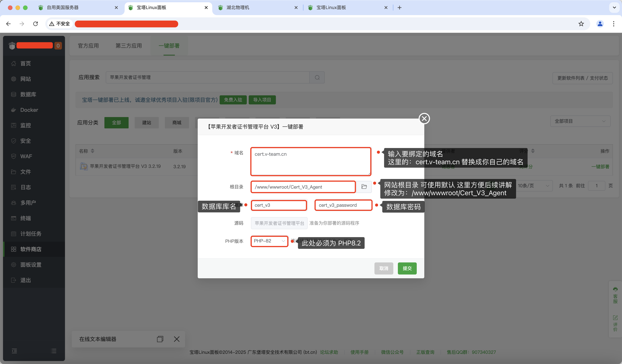Screen dimensions: 622x364
Task: Open the PHP版本 dropdown showing PHP-82
Action: coord(269,241)
